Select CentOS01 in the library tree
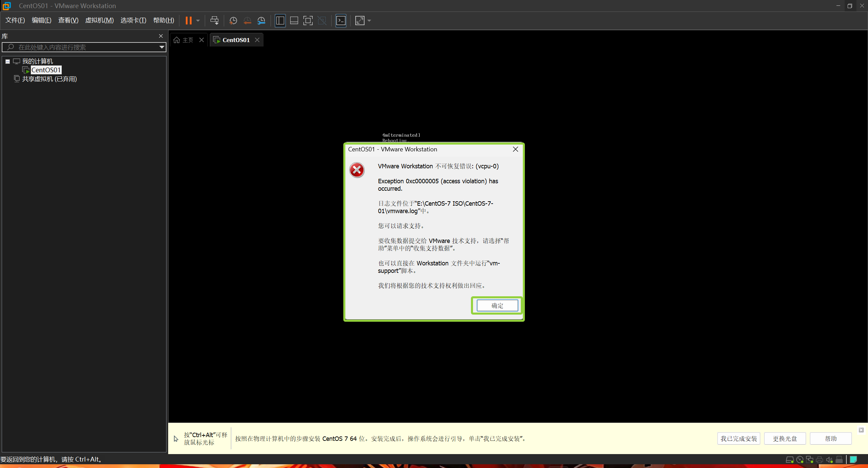Screen dimensions: 868x468 click(46, 70)
